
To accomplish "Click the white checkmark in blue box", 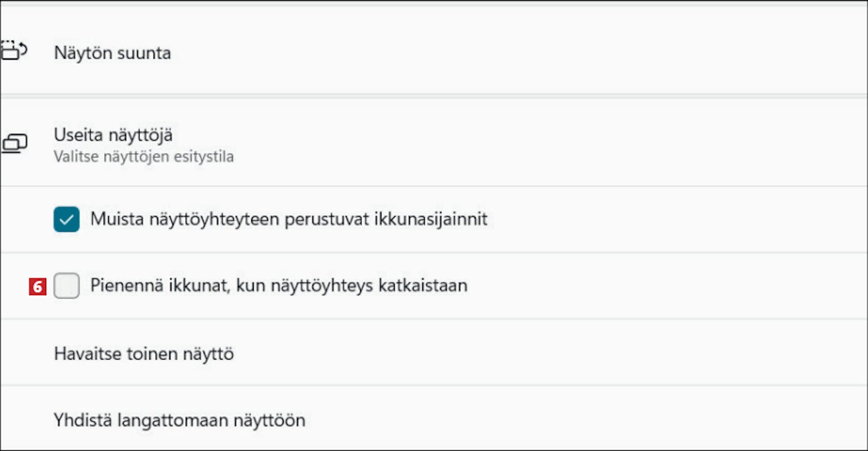I will (x=67, y=219).
